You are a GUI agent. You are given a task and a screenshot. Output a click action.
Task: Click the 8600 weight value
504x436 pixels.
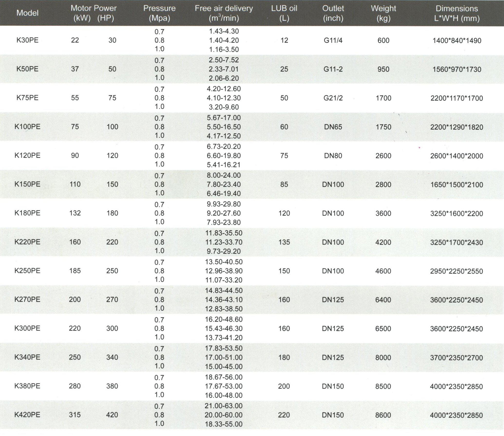point(383,415)
